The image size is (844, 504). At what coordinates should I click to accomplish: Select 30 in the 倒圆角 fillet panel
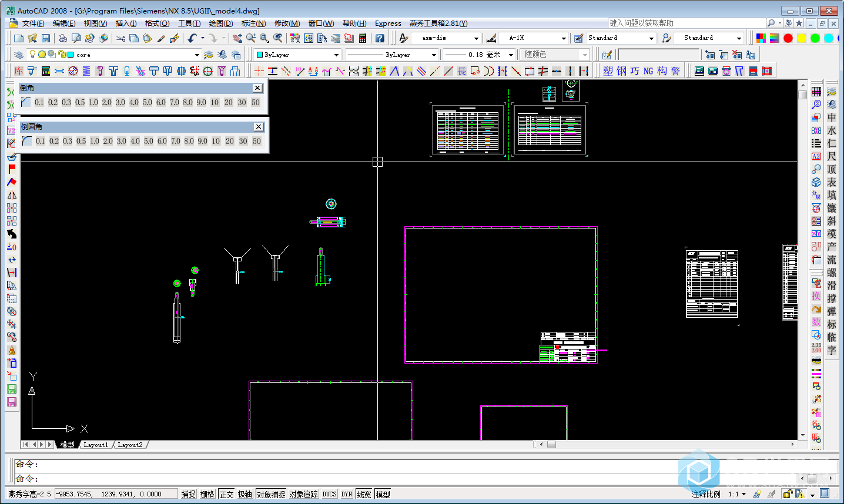click(x=243, y=141)
